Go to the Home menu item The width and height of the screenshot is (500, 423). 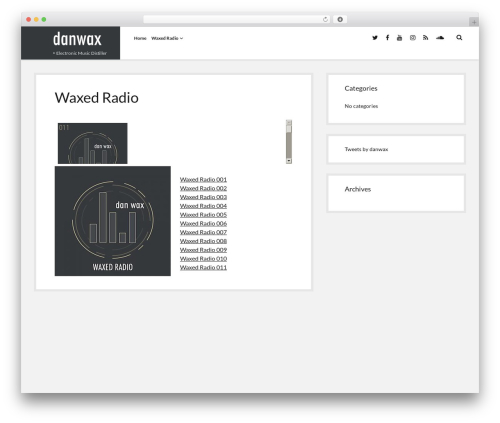pos(140,38)
